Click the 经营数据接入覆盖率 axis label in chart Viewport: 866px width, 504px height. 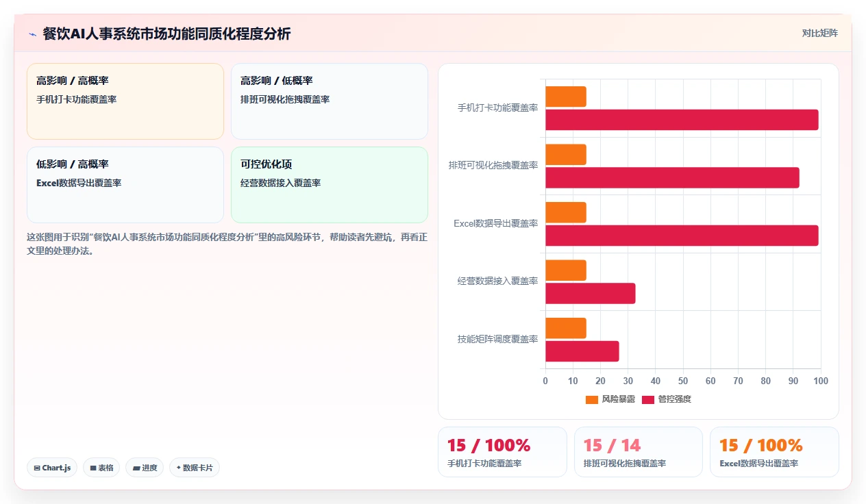[498, 281]
